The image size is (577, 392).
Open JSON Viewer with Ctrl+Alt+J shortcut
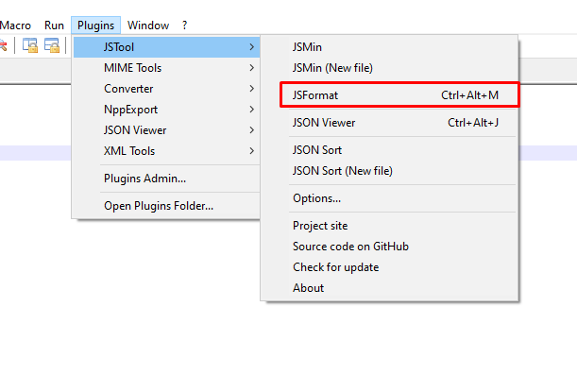tap(389, 123)
